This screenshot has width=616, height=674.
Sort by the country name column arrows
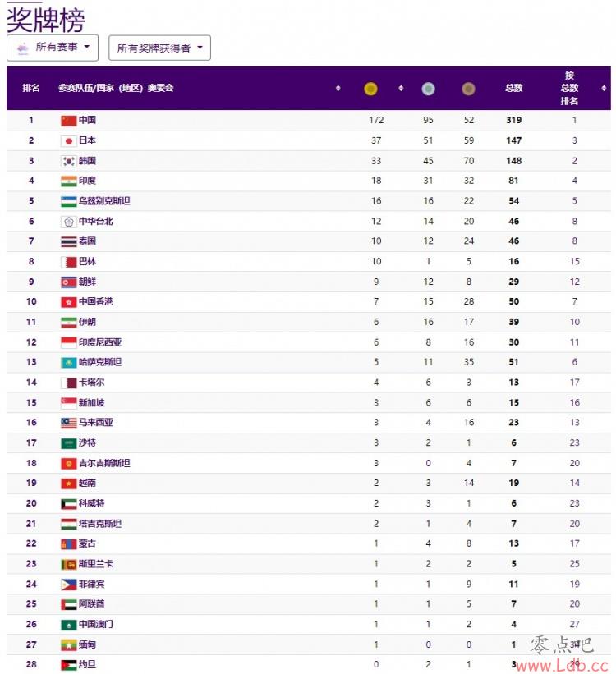(338, 88)
